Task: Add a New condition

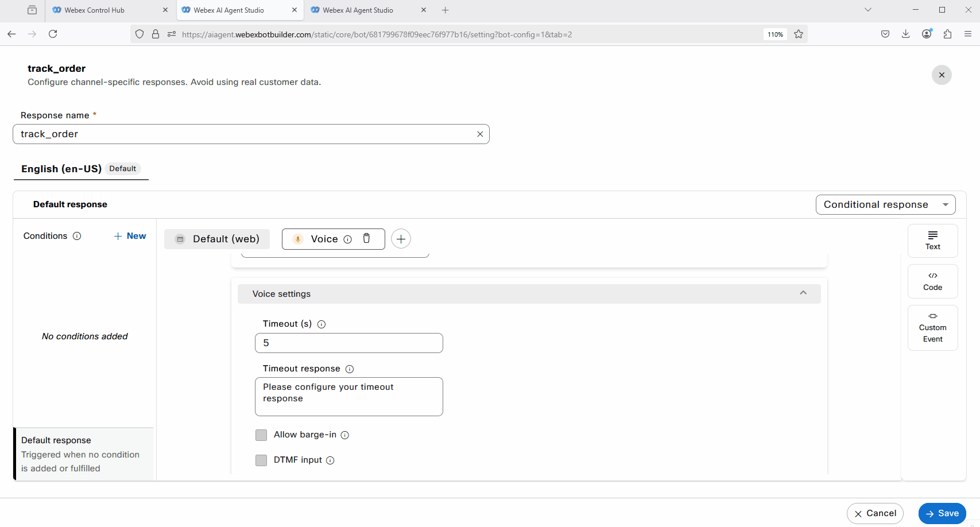Action: tap(130, 236)
